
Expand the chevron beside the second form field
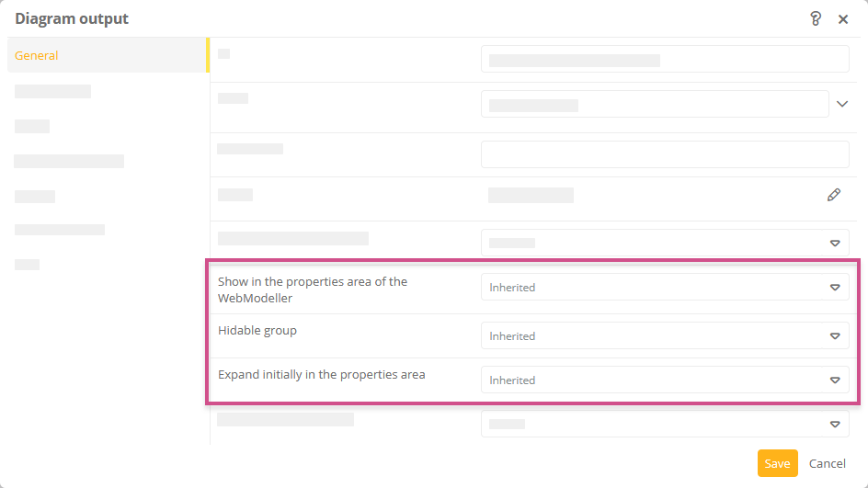tap(842, 104)
